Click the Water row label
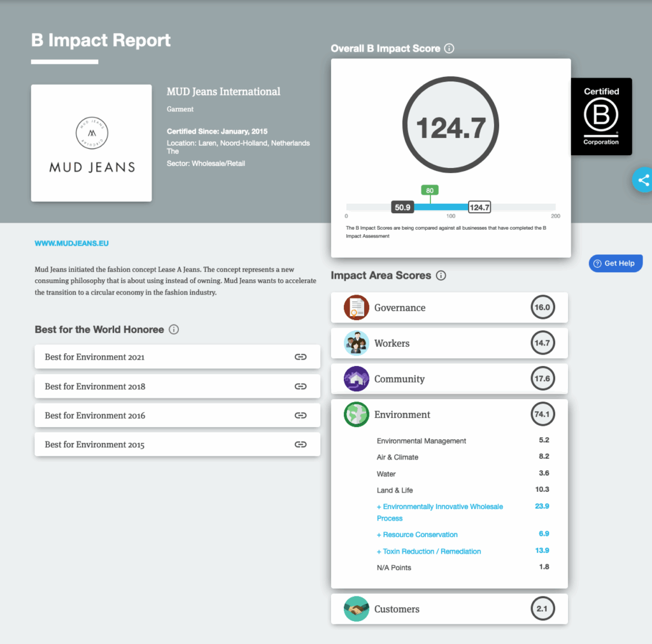Screen dimensions: 652x644 pos(386,474)
